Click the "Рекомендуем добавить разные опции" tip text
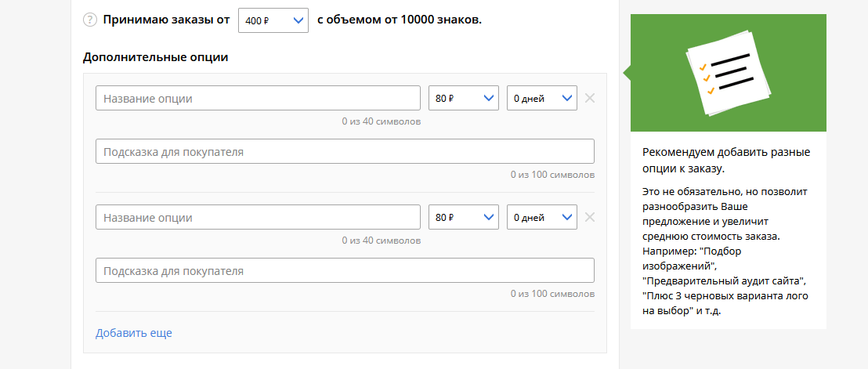The image size is (868, 369). (725, 160)
